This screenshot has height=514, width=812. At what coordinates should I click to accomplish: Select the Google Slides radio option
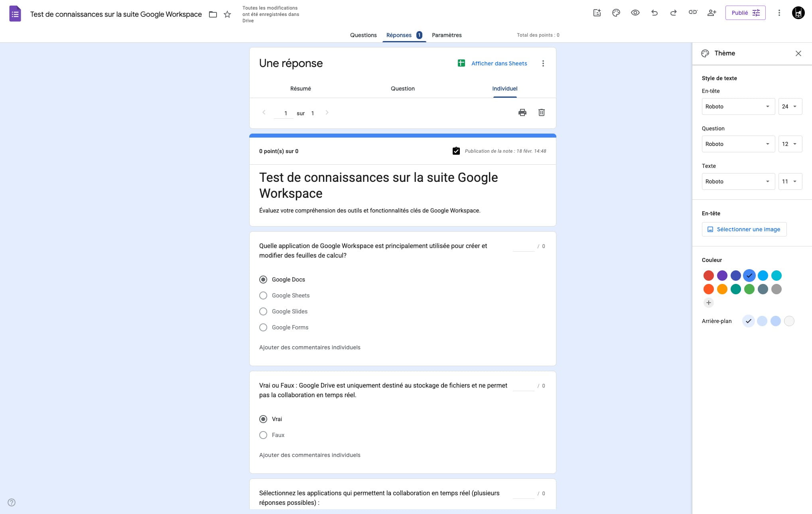coord(263,311)
